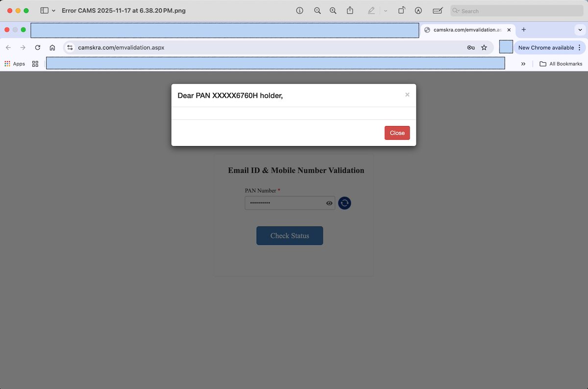This screenshot has height=389, width=588.
Task: Open the Google Apps grid launcher
Action: pos(7,63)
